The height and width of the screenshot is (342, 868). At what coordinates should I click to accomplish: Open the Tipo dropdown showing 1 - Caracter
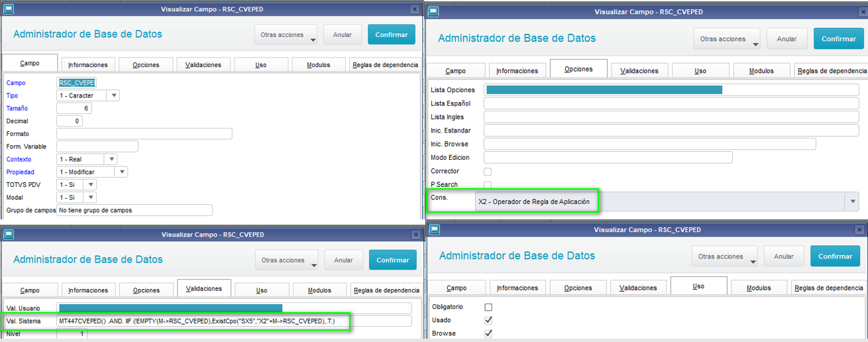click(113, 95)
